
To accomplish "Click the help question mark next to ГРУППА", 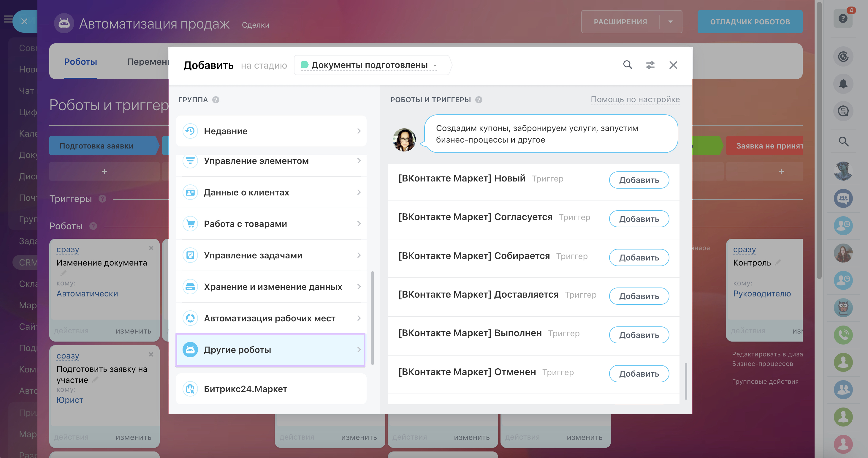I will [x=216, y=100].
